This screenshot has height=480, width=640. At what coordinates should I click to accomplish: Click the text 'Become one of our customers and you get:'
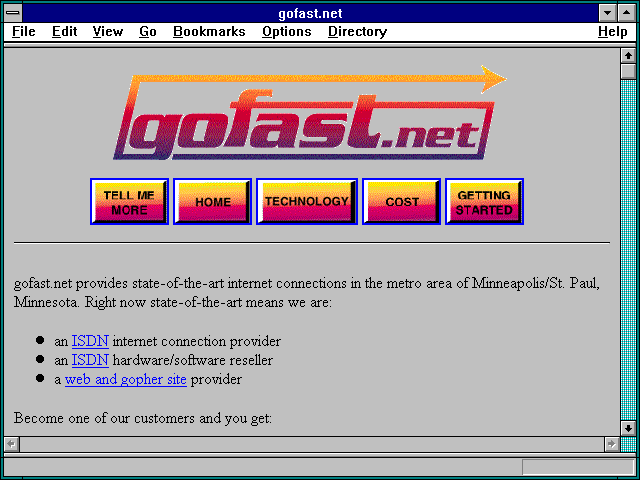(142, 418)
